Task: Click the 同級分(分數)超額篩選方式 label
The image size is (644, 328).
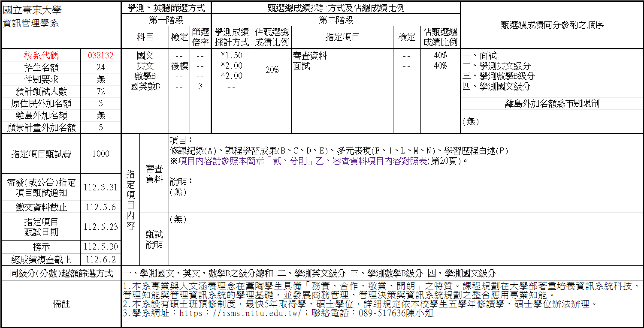Action: 62,273
